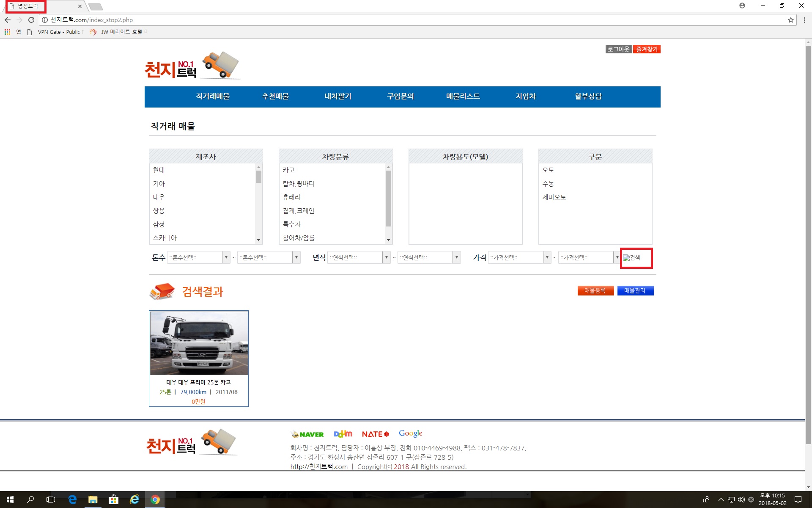Viewport: 812px width, 508px height.
Task: Open File Explorer from taskbar
Action: click(93, 500)
